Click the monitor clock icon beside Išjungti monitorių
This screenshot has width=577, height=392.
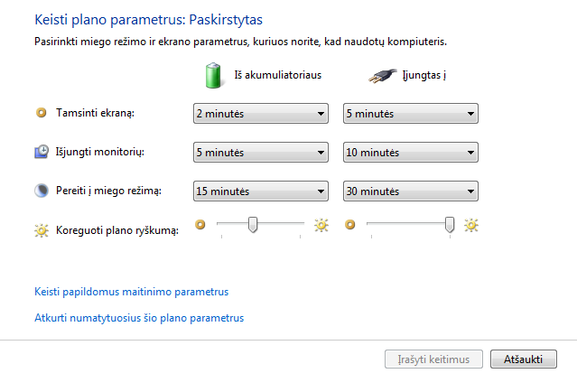click(x=42, y=152)
